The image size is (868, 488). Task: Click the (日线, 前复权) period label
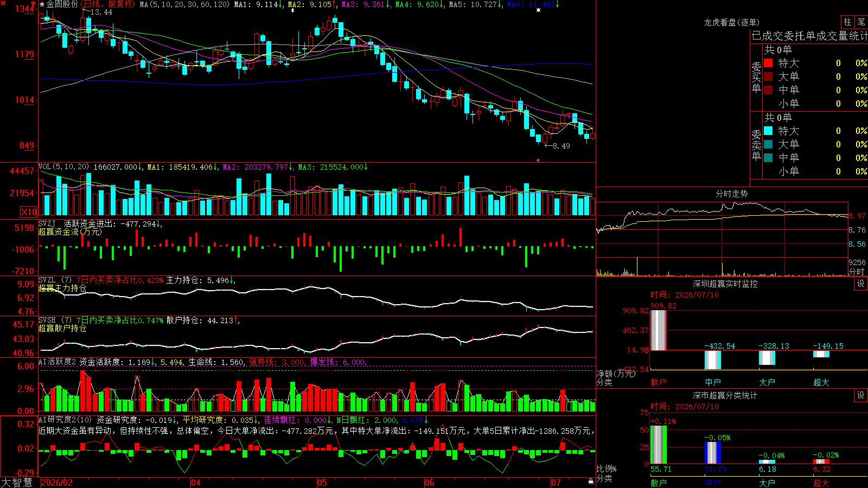(107, 4)
